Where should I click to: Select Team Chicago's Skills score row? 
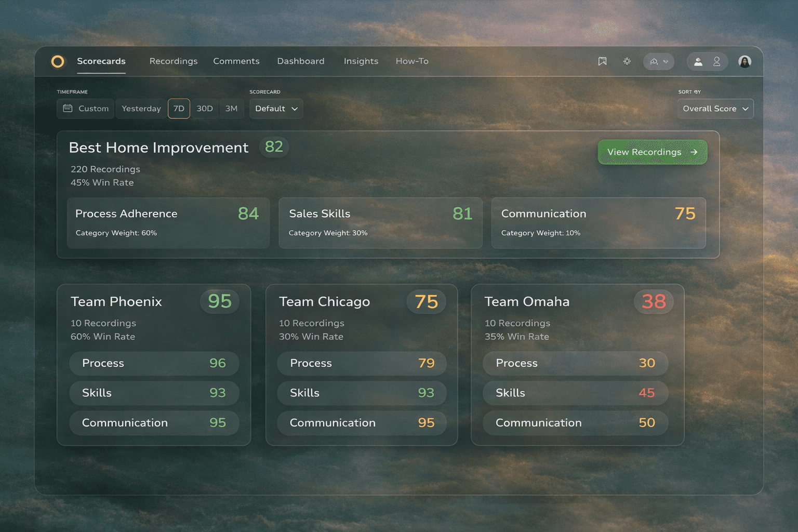click(362, 393)
